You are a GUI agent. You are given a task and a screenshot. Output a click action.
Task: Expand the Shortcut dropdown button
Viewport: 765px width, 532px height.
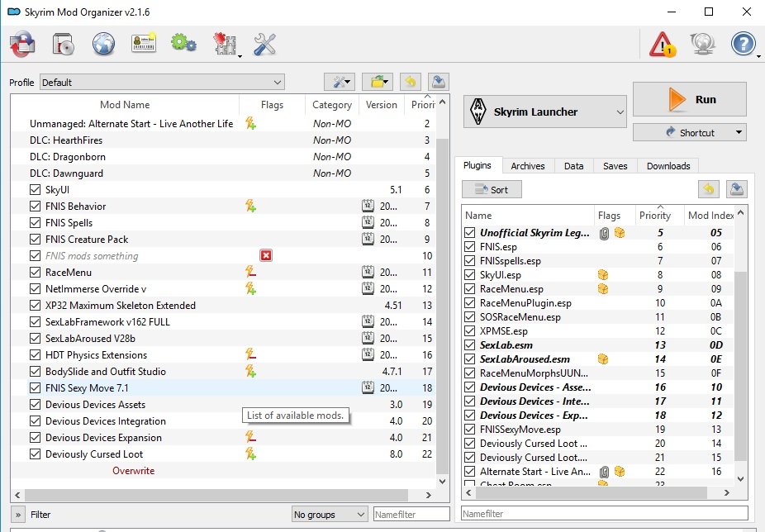[x=689, y=132]
